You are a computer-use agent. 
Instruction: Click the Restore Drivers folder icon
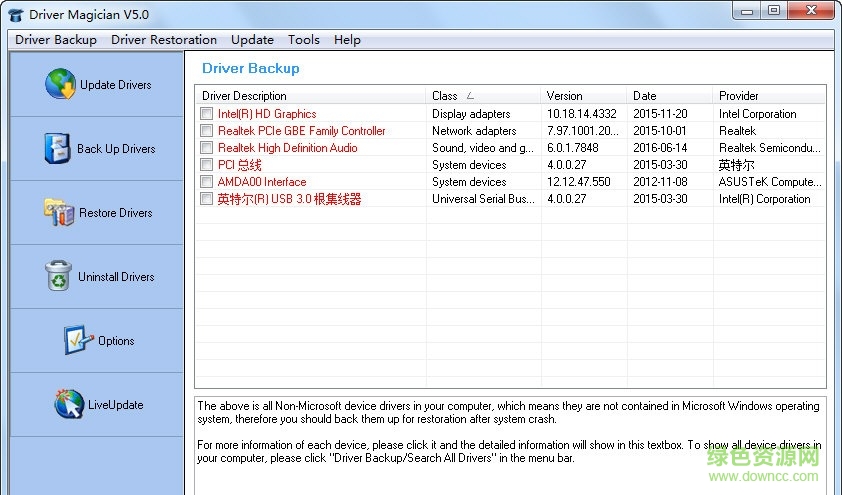tap(59, 212)
